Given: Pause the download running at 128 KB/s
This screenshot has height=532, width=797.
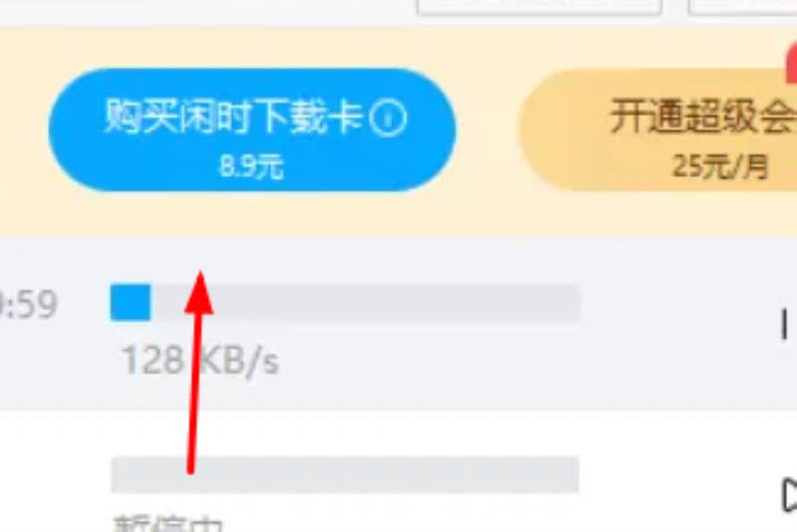Looking at the screenshot, I should (x=785, y=324).
